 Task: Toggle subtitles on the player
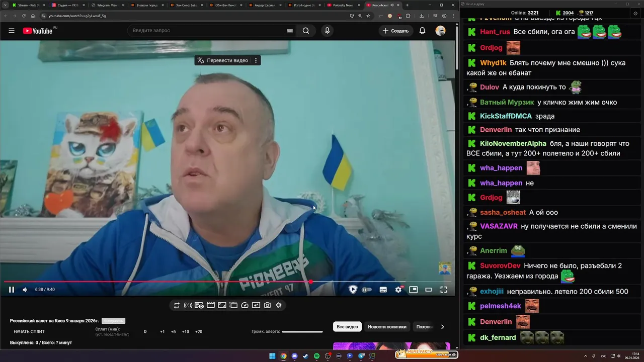pyautogui.click(x=383, y=290)
